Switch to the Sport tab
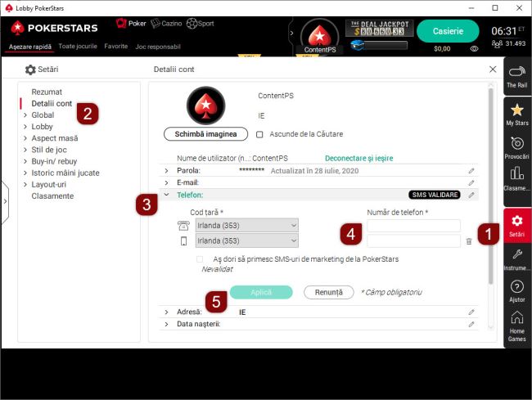Viewport: 532px width, 400px height. click(201, 24)
